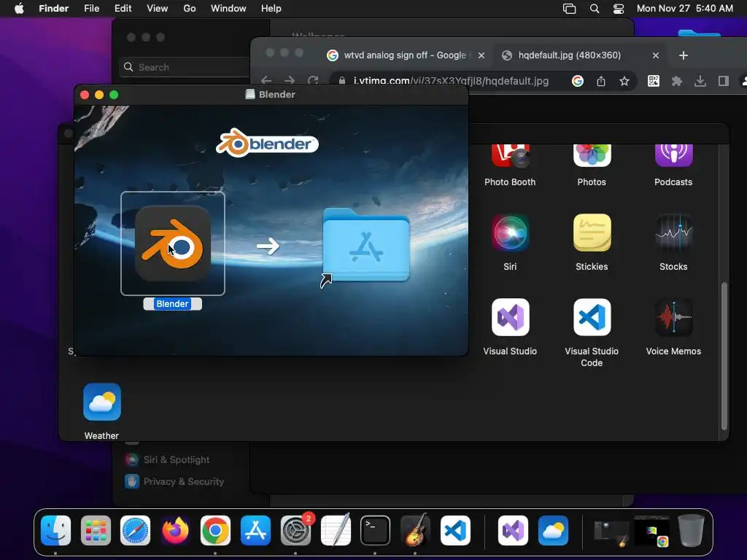Click the Applications window vertical scrollbar

point(724,356)
